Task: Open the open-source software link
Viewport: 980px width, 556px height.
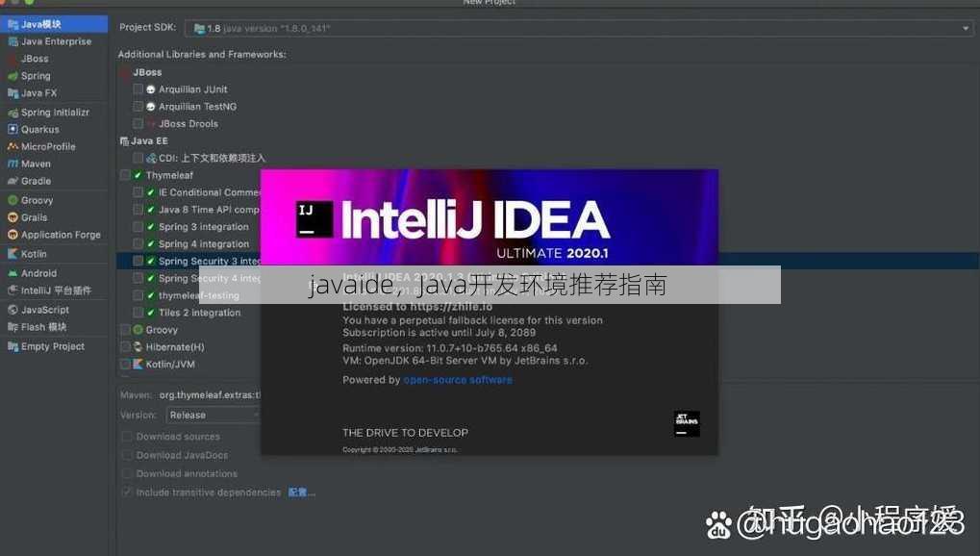Action: (x=458, y=380)
